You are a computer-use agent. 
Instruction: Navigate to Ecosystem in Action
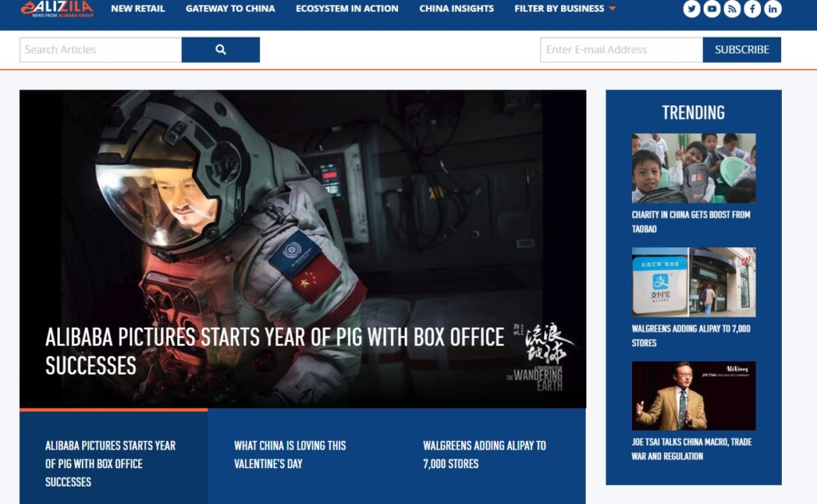[347, 8]
